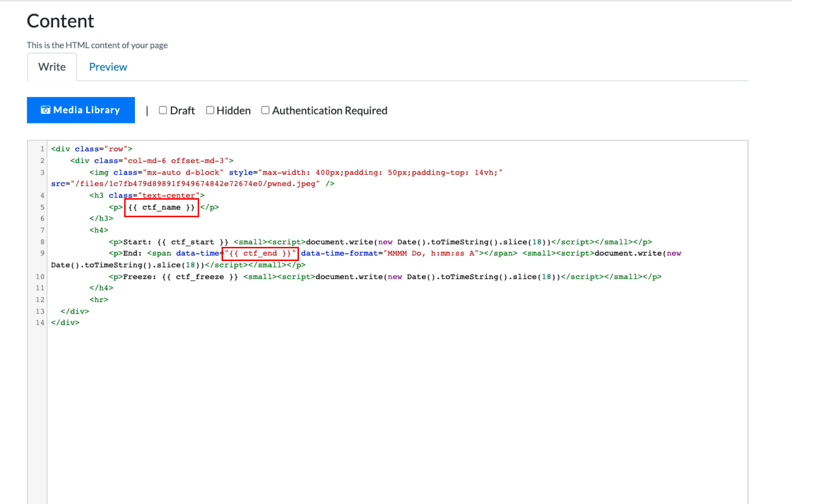The width and height of the screenshot is (837, 504).
Task: Open the Media Library
Action: coord(81,110)
